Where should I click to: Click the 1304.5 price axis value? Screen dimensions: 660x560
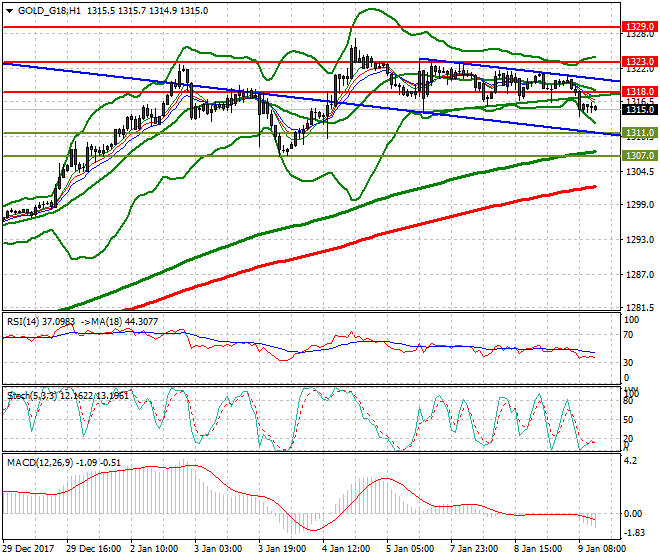click(x=640, y=172)
